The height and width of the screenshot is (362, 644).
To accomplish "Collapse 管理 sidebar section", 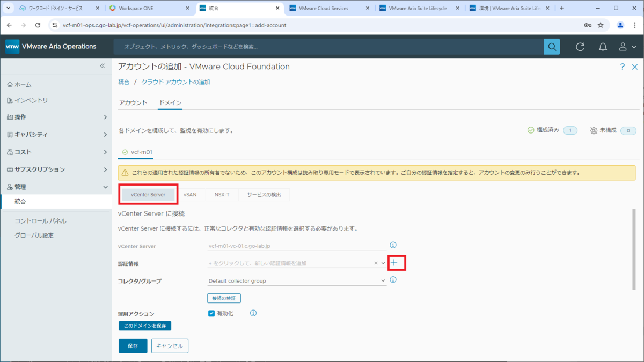I will [56, 187].
